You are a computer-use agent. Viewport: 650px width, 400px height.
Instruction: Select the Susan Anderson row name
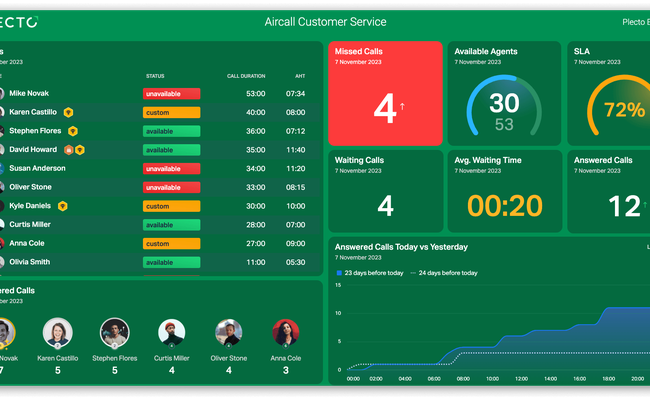[x=37, y=168]
